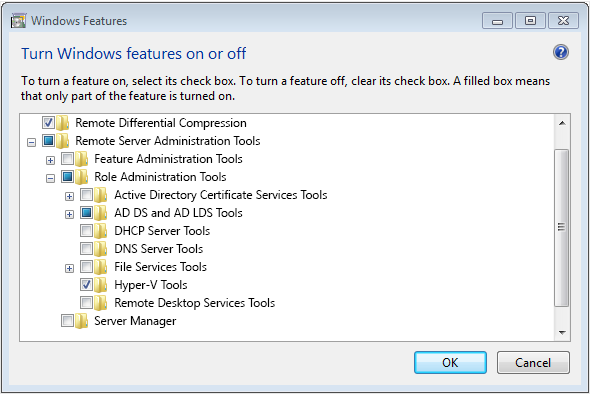Click the vertical scrollbar thumb

[x=562, y=228]
